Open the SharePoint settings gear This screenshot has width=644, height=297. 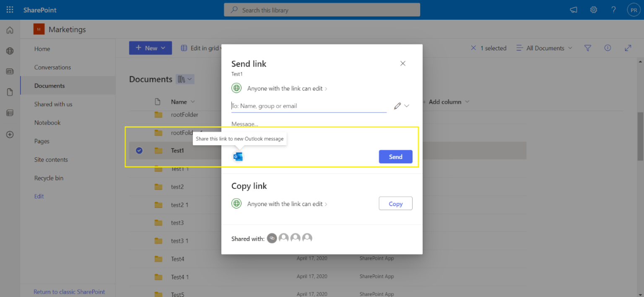point(593,10)
